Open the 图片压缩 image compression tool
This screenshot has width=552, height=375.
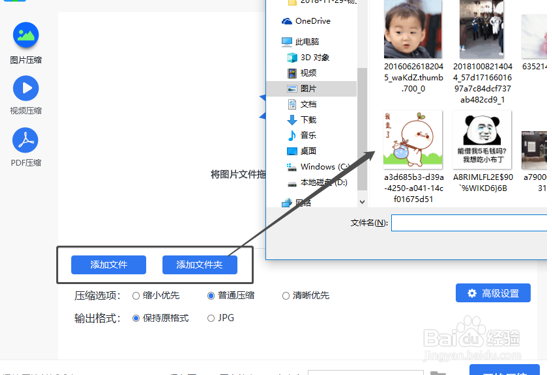click(26, 43)
